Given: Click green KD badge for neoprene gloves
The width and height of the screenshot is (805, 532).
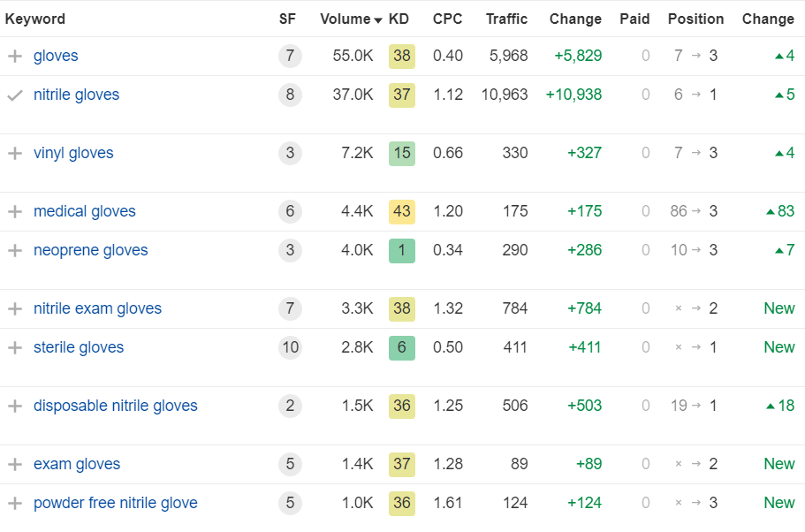Looking at the screenshot, I should coord(401,251).
